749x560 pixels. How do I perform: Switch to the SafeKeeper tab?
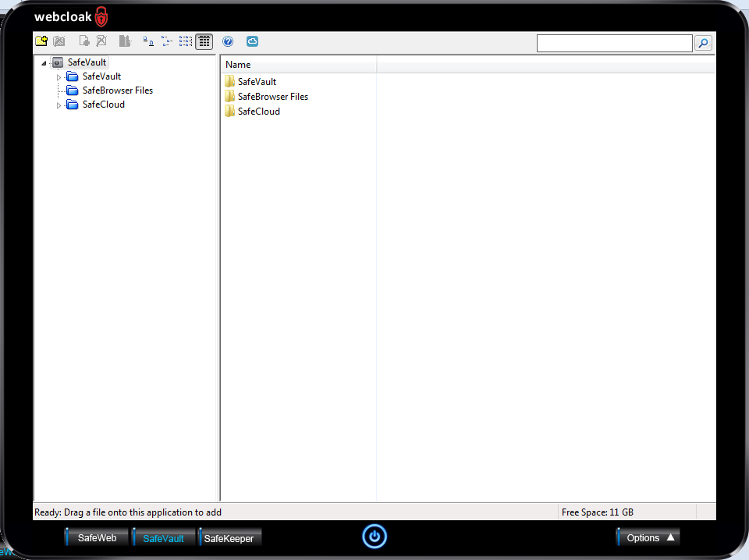click(229, 538)
